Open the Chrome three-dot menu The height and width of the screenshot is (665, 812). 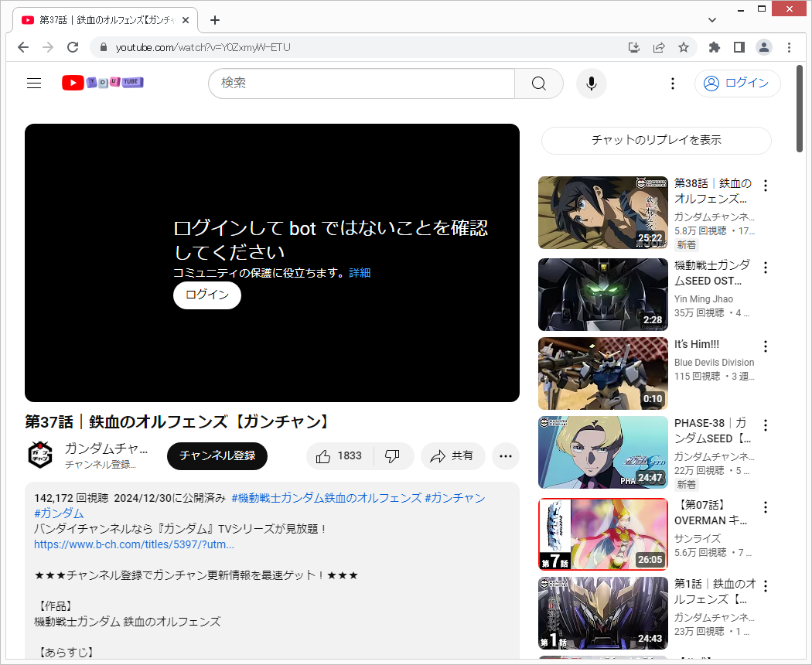tap(789, 48)
